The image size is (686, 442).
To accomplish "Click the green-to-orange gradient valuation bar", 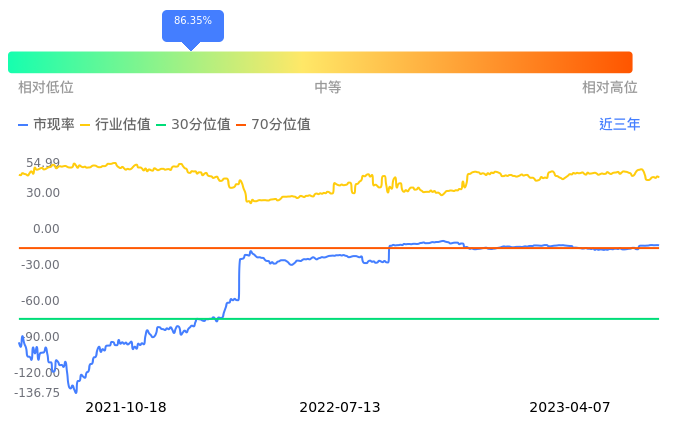I will point(320,62).
